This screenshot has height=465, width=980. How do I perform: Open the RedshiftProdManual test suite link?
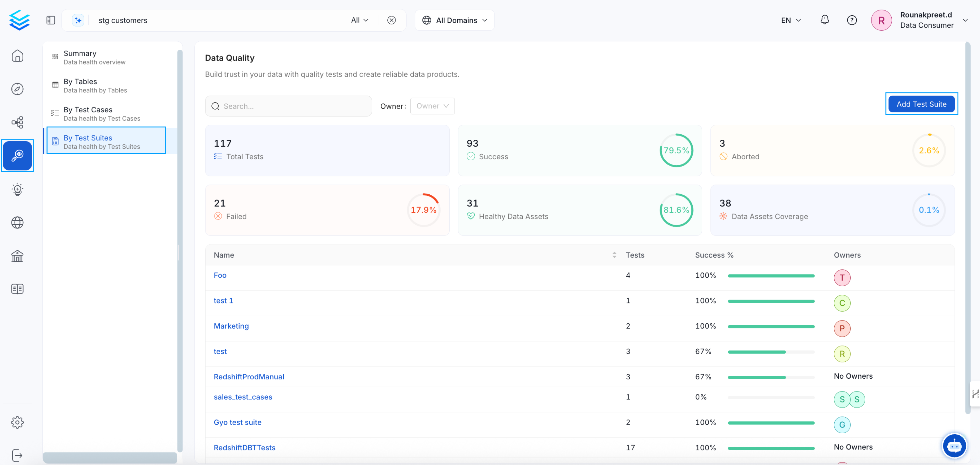(x=249, y=377)
